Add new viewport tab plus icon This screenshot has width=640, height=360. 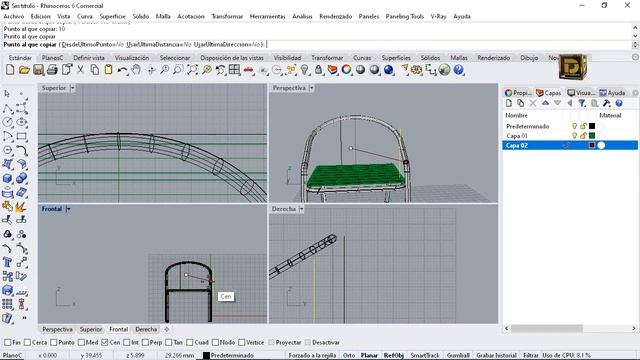click(167, 329)
